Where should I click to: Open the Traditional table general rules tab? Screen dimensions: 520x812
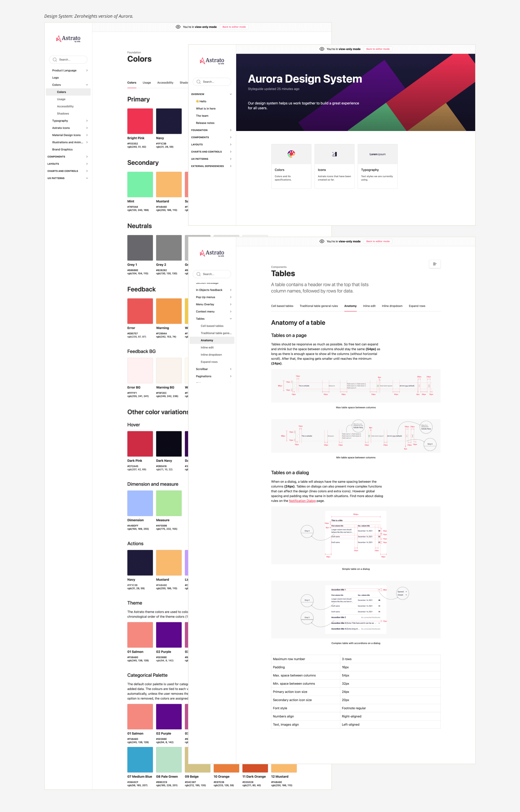318,306
